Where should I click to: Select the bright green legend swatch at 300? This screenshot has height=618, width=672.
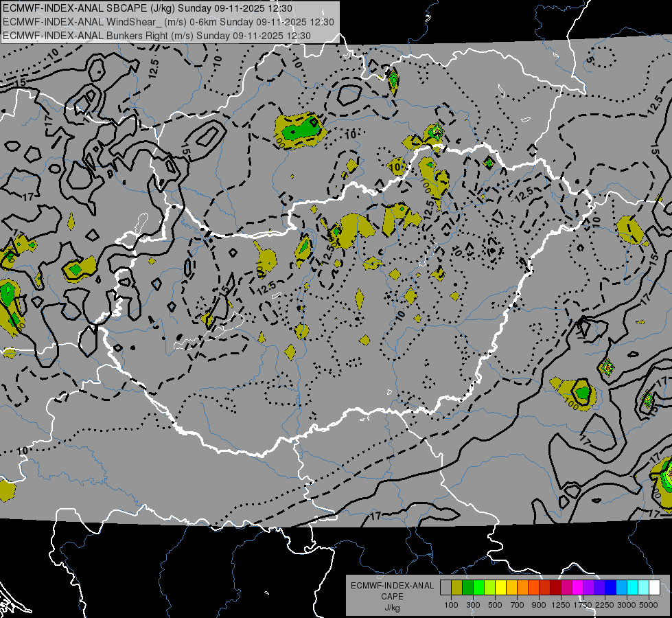pyautogui.click(x=478, y=588)
